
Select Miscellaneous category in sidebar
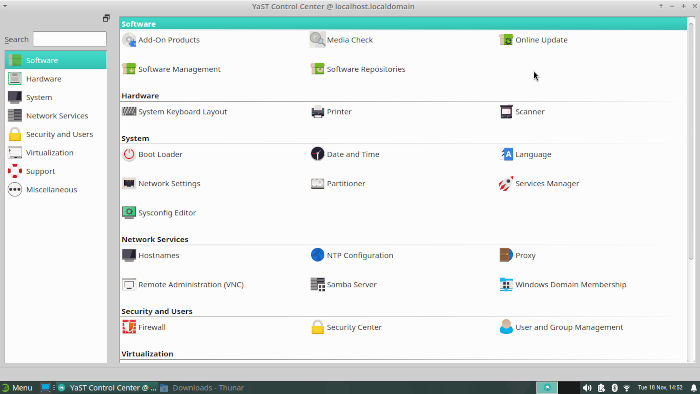(56, 190)
